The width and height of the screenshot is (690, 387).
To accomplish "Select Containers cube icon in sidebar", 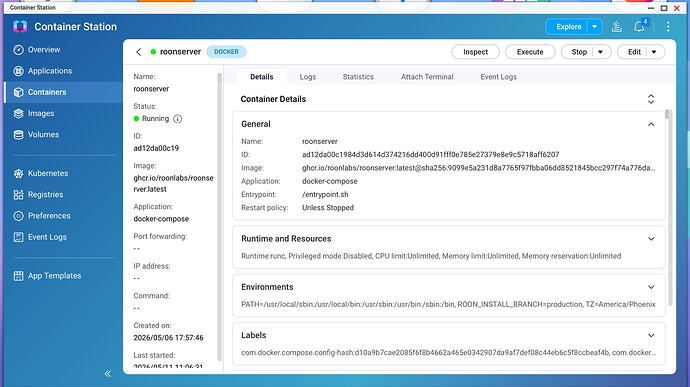I will 18,92.
